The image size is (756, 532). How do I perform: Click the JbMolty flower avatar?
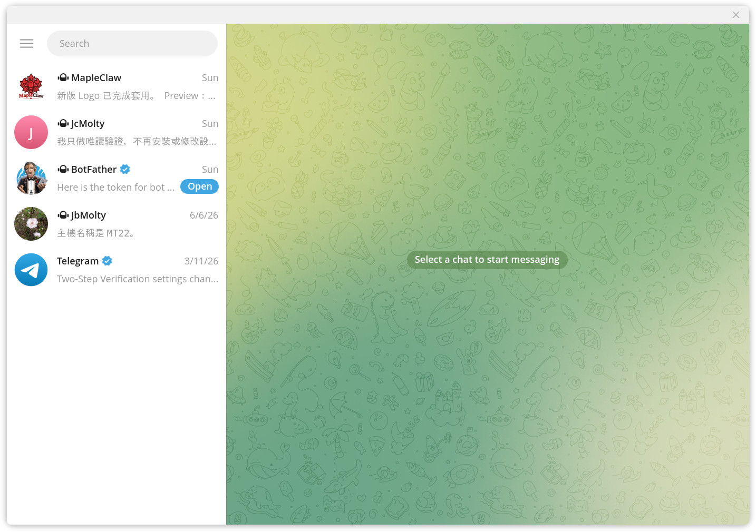(31, 224)
